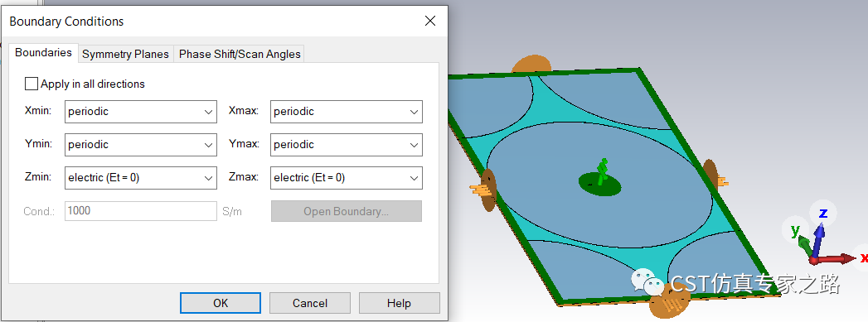868x322 pixels.
Task: Close the Boundary Conditions dialog
Action: [x=430, y=22]
